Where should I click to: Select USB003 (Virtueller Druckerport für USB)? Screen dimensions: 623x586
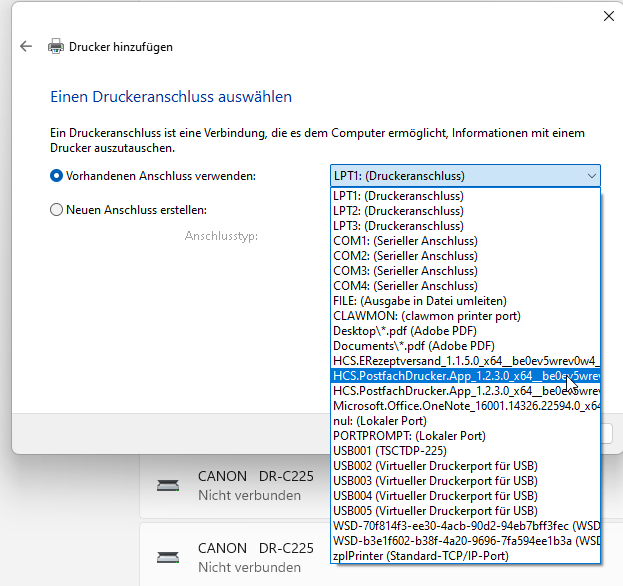(465, 481)
